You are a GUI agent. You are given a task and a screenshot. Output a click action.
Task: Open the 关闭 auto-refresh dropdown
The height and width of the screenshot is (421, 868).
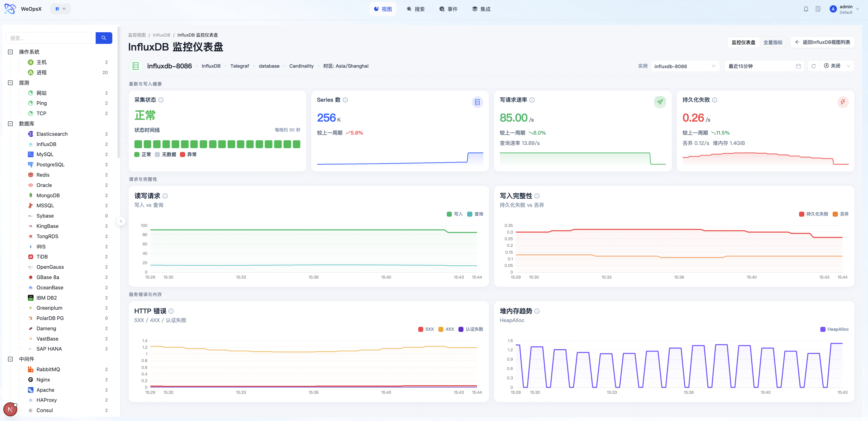click(x=837, y=66)
